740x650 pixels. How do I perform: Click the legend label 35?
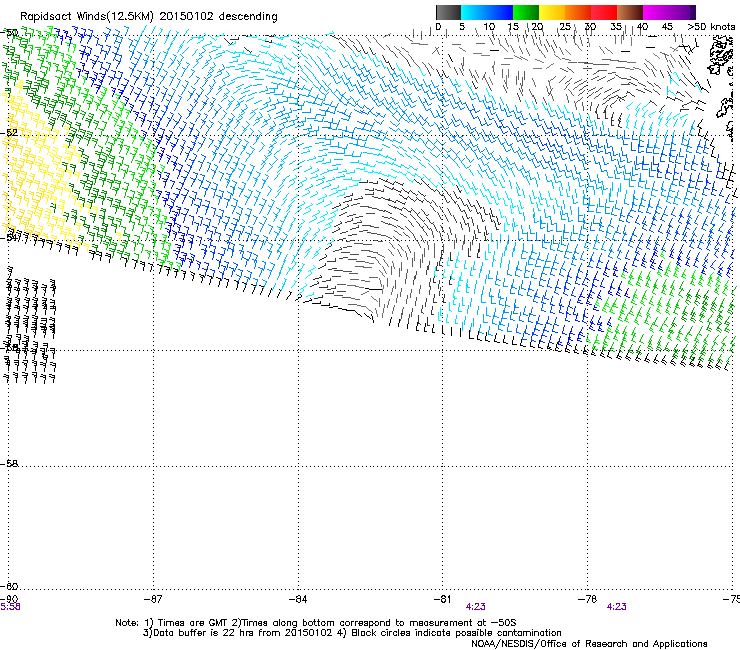(x=616, y=27)
